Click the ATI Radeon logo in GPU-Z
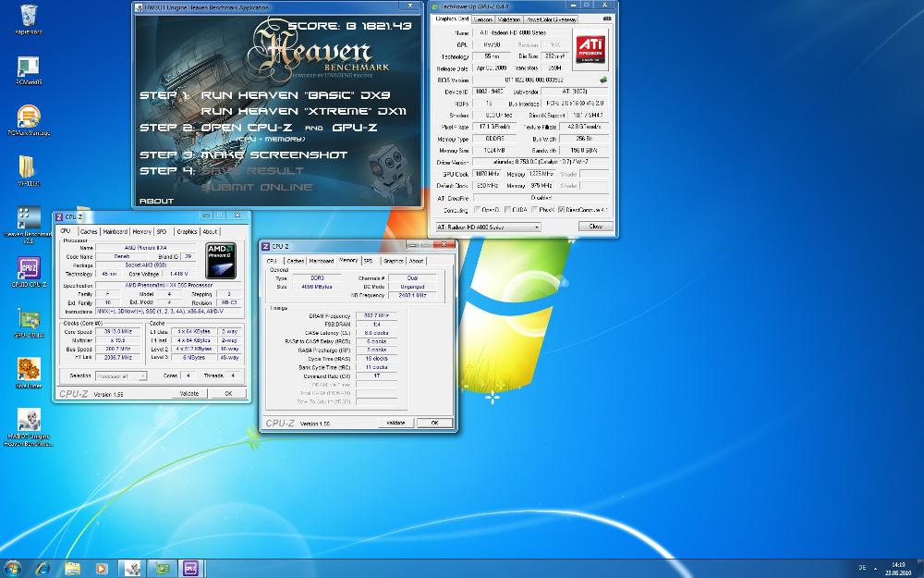The width and height of the screenshot is (924, 578). point(590,49)
